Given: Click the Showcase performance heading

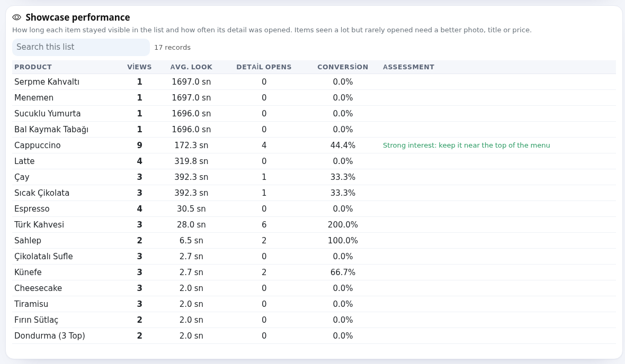Looking at the screenshot, I should pyautogui.click(x=78, y=17).
